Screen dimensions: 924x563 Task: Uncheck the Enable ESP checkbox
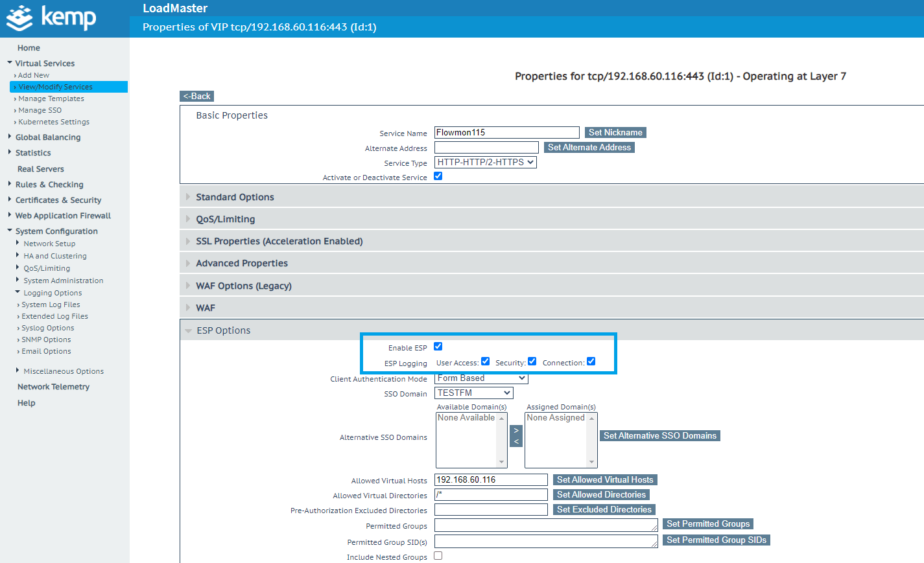[x=438, y=347]
